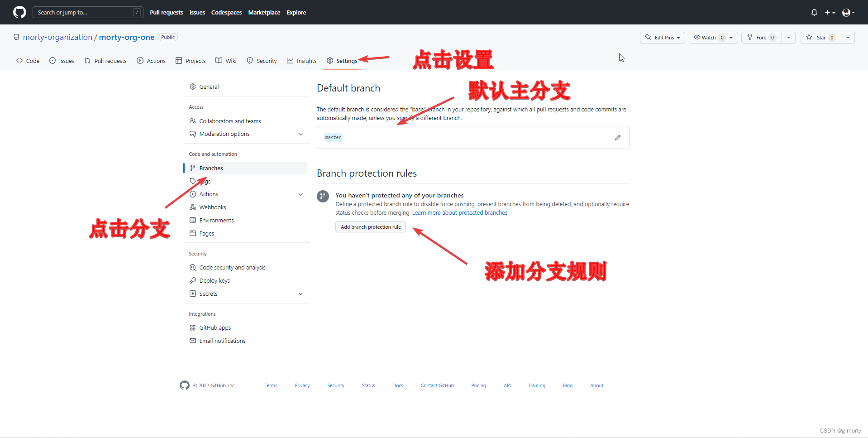Switch to the Projects tab
Image resolution: width=868 pixels, height=438 pixels.
pyautogui.click(x=191, y=61)
